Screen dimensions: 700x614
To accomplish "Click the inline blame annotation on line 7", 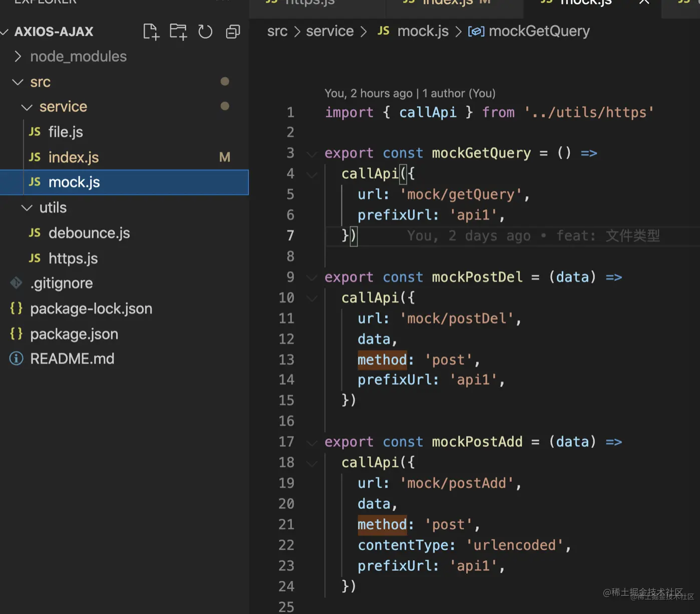I will pos(533,235).
